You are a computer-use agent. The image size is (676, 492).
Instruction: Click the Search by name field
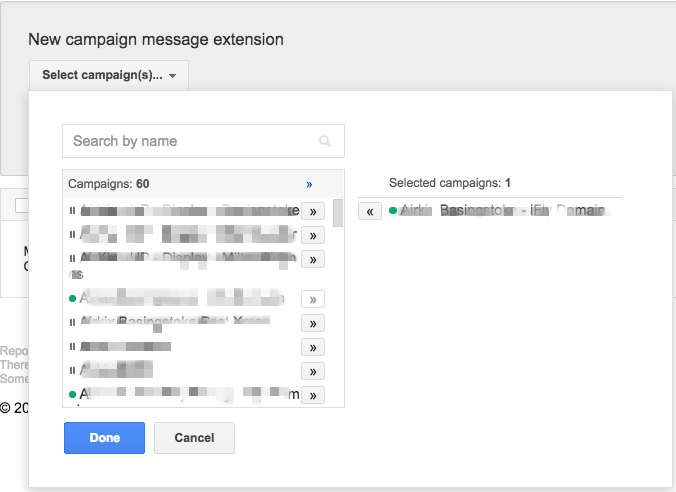pos(190,141)
